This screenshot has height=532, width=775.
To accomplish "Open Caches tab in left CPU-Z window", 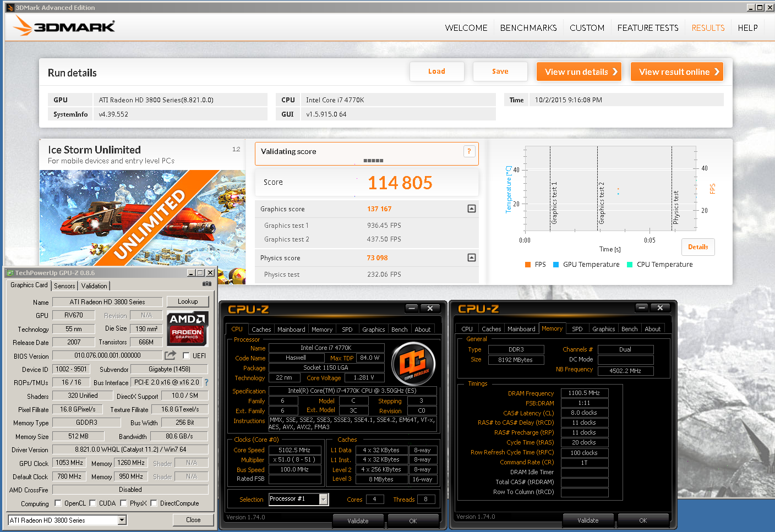I will [x=261, y=329].
